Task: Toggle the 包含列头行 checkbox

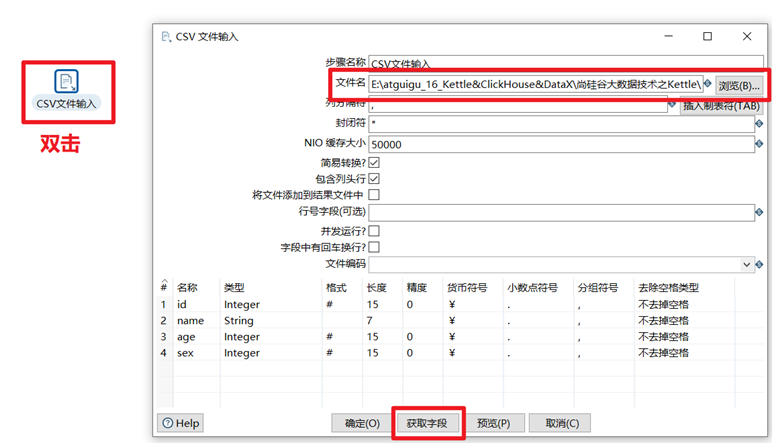Action: [x=374, y=179]
